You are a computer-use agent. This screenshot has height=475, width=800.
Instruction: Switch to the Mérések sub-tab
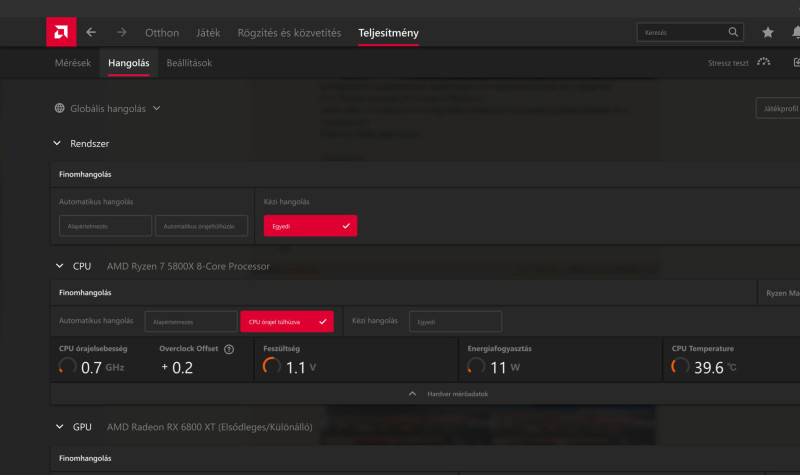tap(73, 63)
